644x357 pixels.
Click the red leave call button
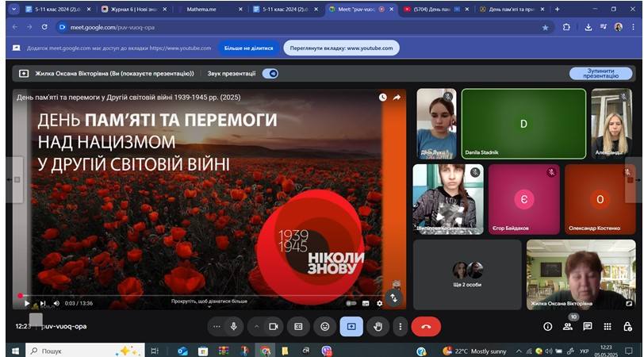[426, 326]
